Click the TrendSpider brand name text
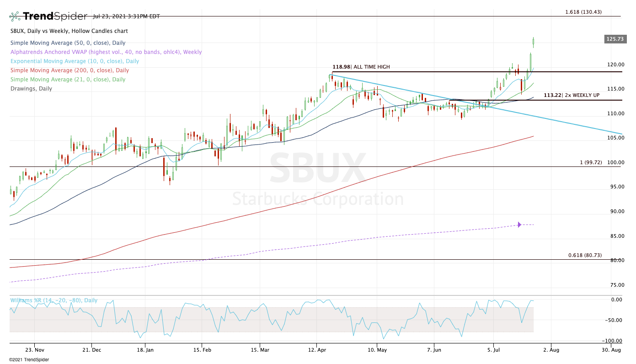Image resolution: width=636 pixels, height=364 pixels. [55, 16]
